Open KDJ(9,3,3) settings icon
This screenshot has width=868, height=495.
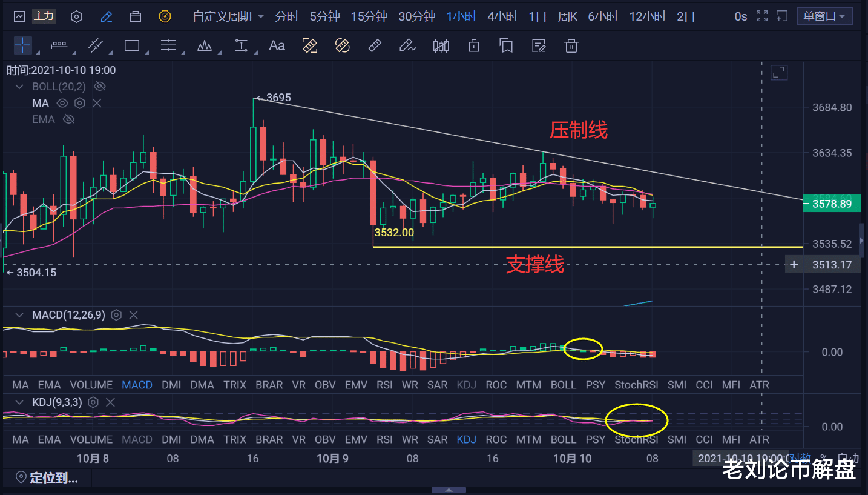(x=93, y=402)
